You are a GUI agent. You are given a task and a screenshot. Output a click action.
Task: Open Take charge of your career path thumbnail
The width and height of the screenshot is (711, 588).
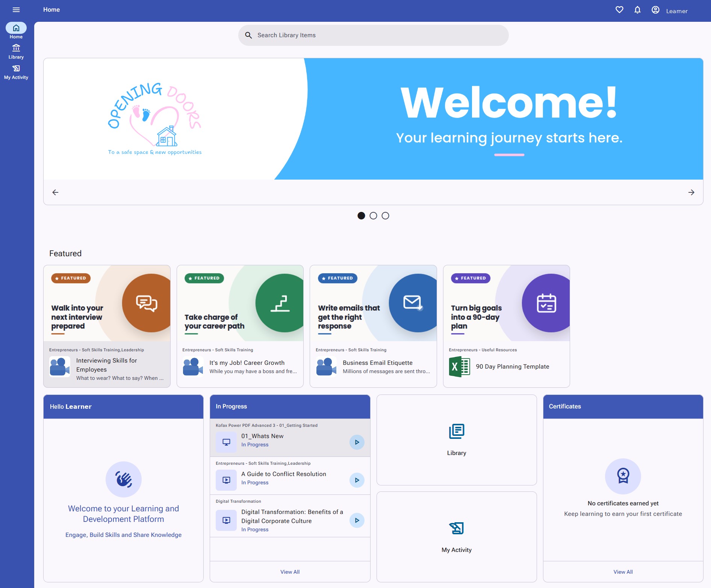tap(240, 303)
